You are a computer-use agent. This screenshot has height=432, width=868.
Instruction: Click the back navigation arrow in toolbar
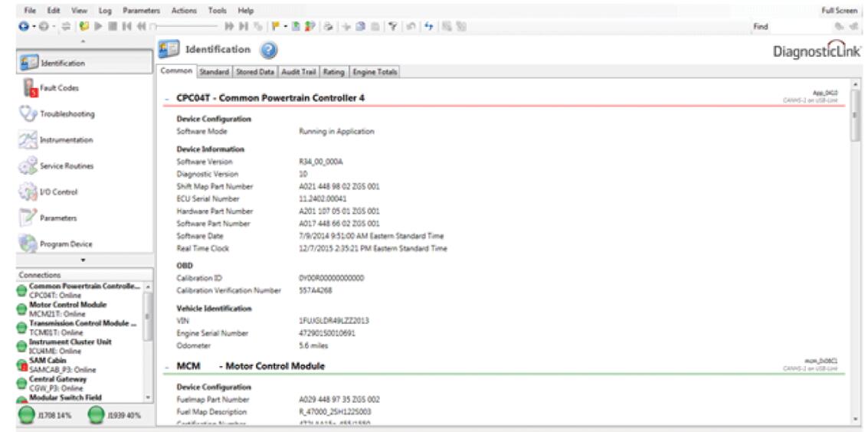(23, 26)
